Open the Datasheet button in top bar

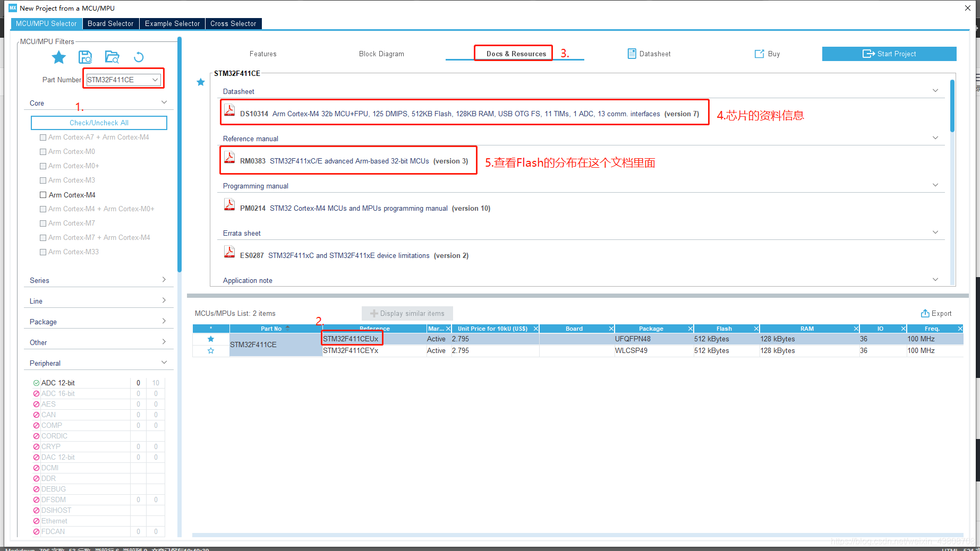click(x=649, y=54)
